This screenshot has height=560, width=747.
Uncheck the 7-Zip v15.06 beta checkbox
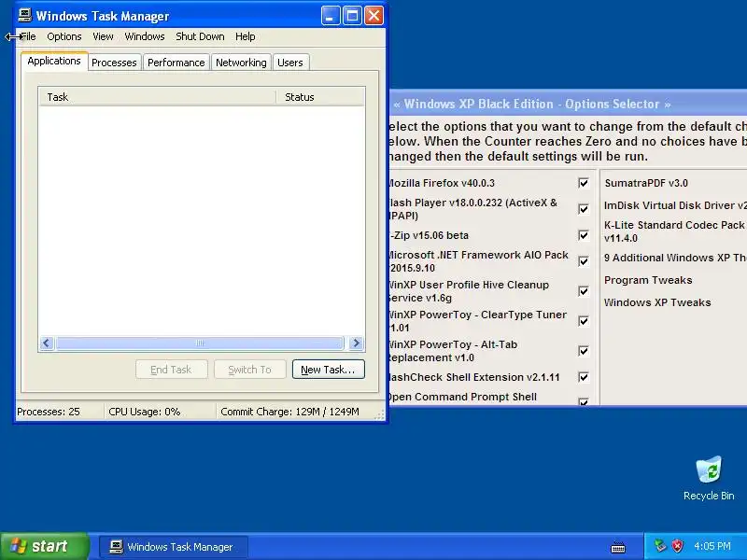pyautogui.click(x=583, y=235)
